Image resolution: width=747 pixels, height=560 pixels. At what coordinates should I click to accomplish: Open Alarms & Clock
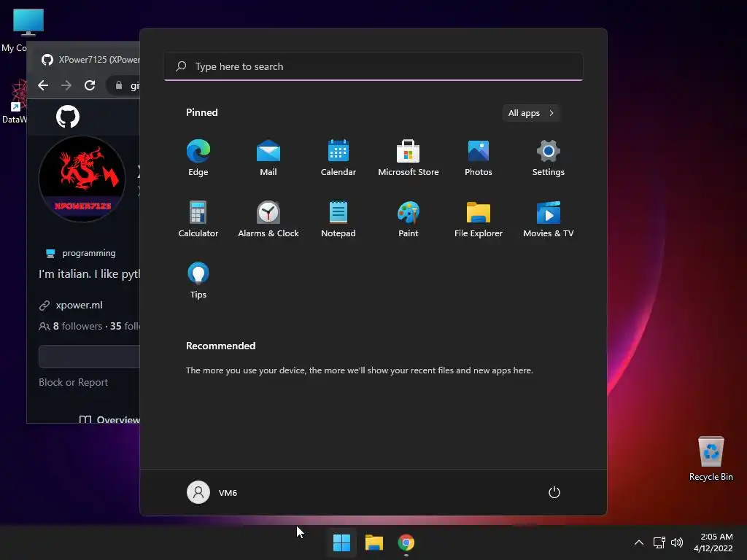click(268, 219)
